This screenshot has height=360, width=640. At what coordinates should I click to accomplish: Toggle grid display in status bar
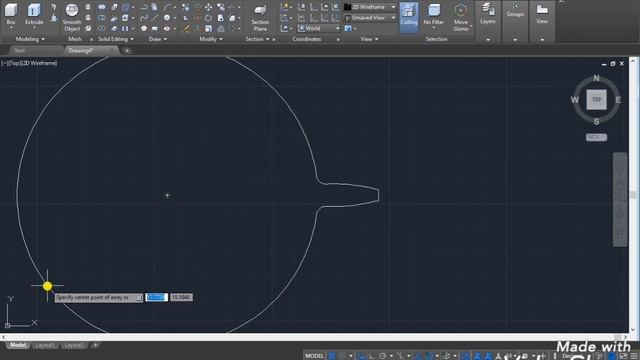point(332,356)
